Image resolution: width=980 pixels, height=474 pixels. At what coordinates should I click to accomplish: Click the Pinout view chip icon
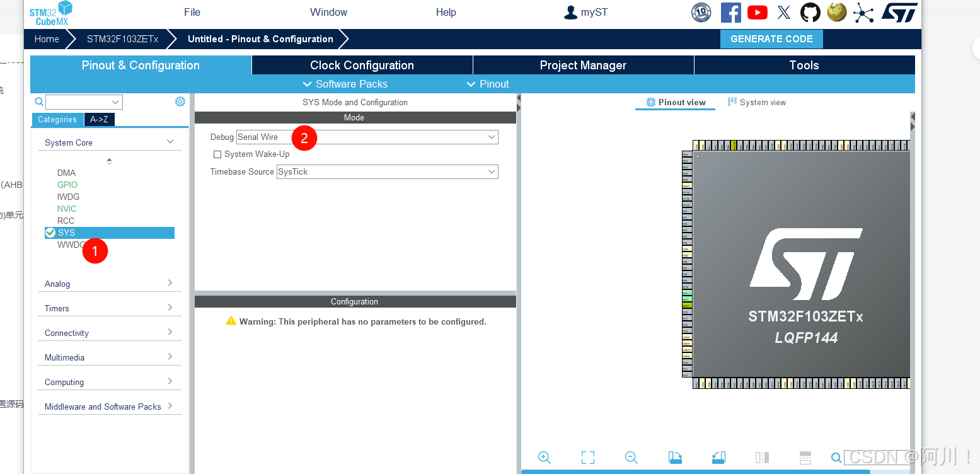tap(651, 102)
